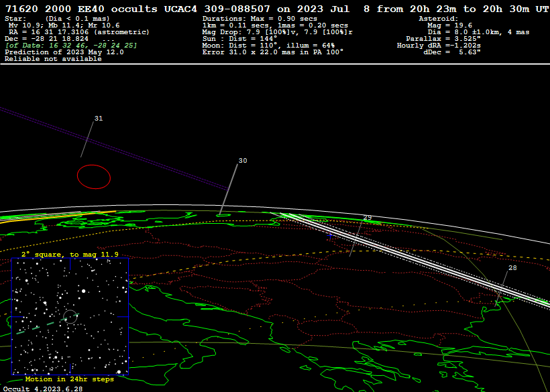Viewport: 550px width, 392px height.
Task: Click the 'Mag Drop: 7.9' line
Action: 277,32
